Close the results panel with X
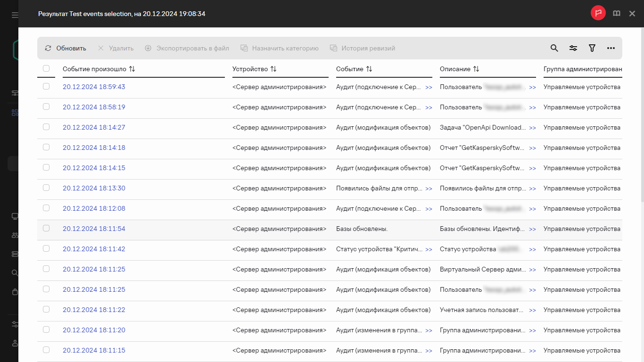 pos(632,14)
